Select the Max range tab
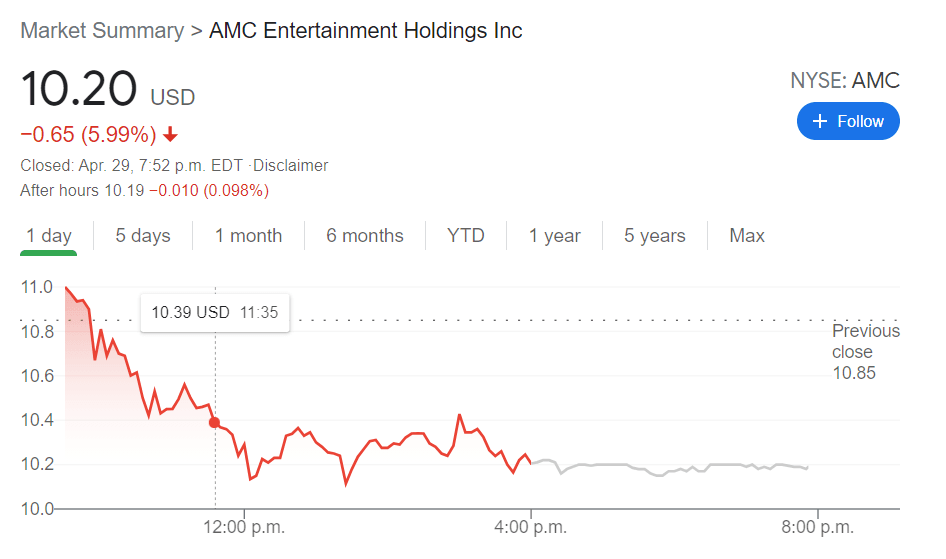 [747, 236]
